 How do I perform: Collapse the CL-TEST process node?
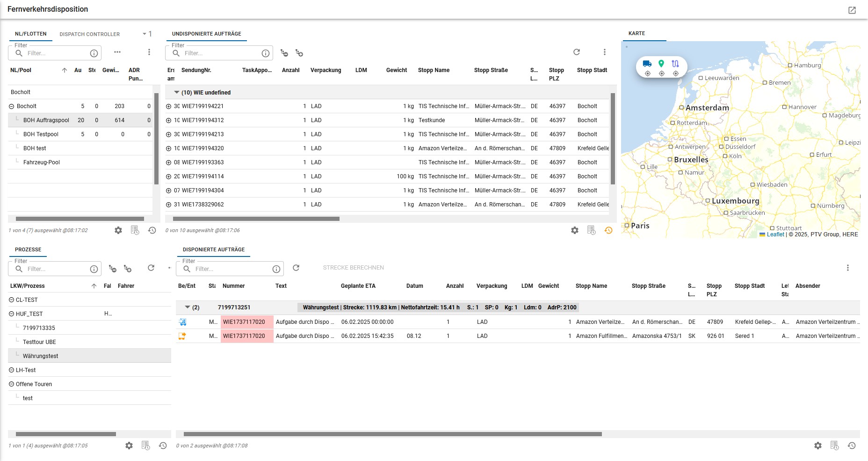(x=12, y=300)
